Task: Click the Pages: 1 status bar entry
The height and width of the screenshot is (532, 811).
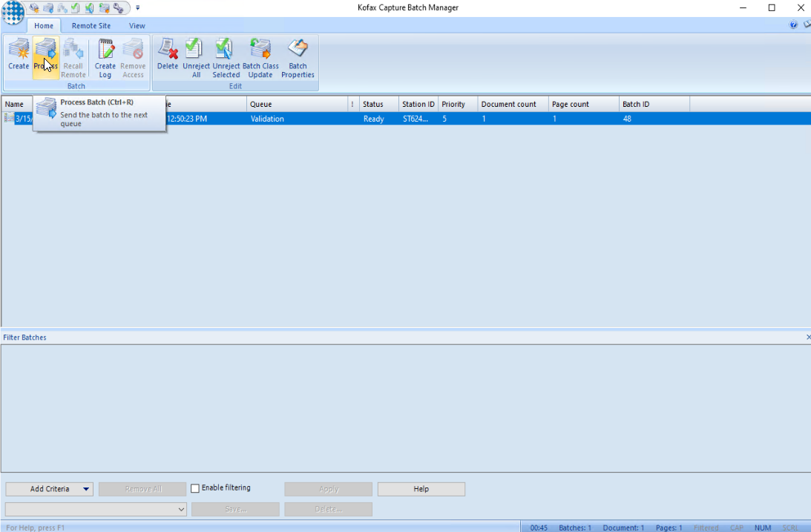Action: coord(669,528)
